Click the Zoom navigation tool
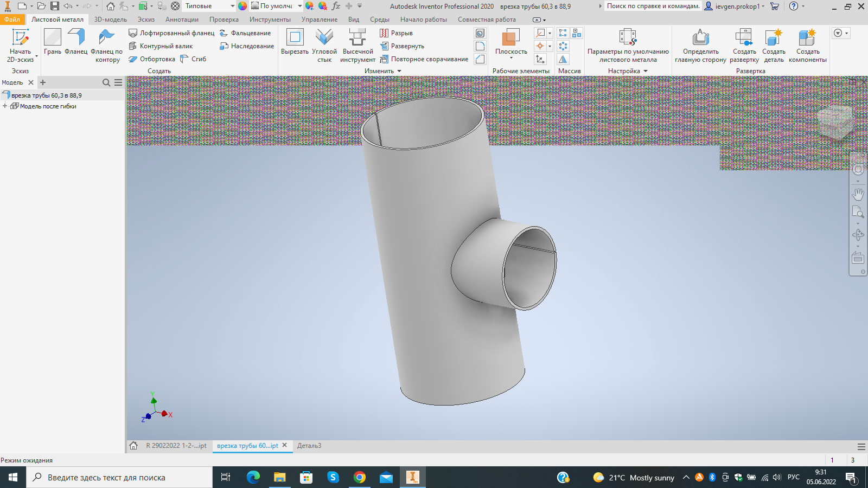Viewport: 868px width, 488px height. coord(858,212)
